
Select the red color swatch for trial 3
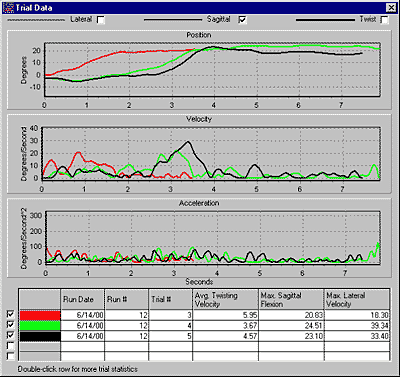click(40, 315)
